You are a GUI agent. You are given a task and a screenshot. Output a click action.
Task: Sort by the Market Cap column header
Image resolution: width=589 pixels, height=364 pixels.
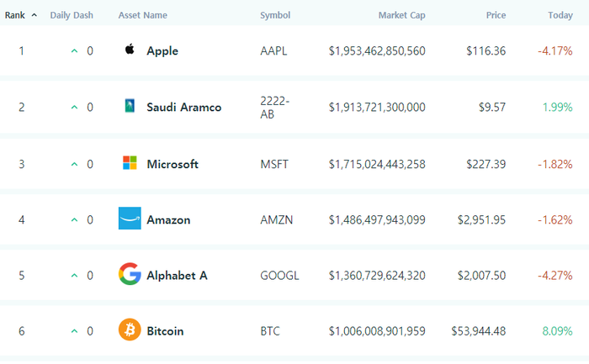(401, 15)
